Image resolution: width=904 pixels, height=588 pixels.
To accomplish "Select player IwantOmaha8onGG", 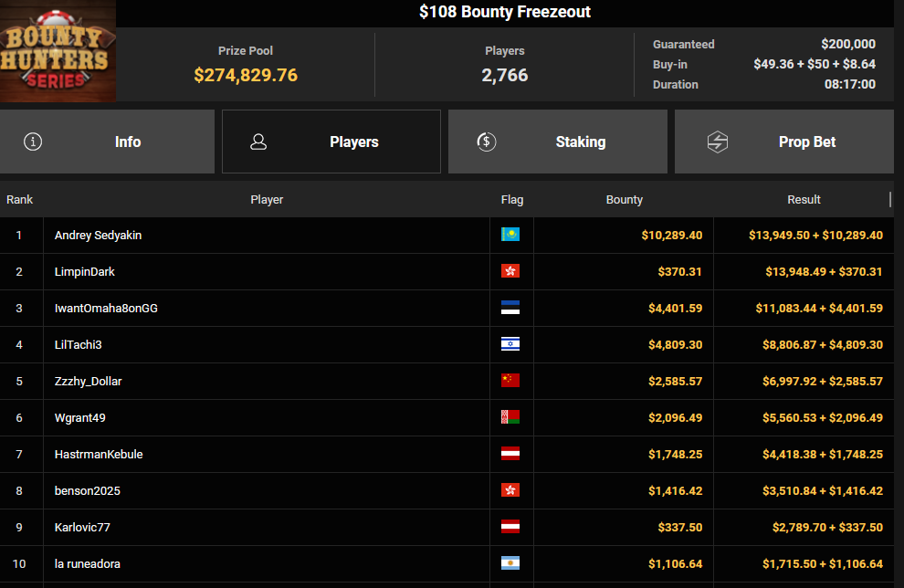I will tap(106, 308).
